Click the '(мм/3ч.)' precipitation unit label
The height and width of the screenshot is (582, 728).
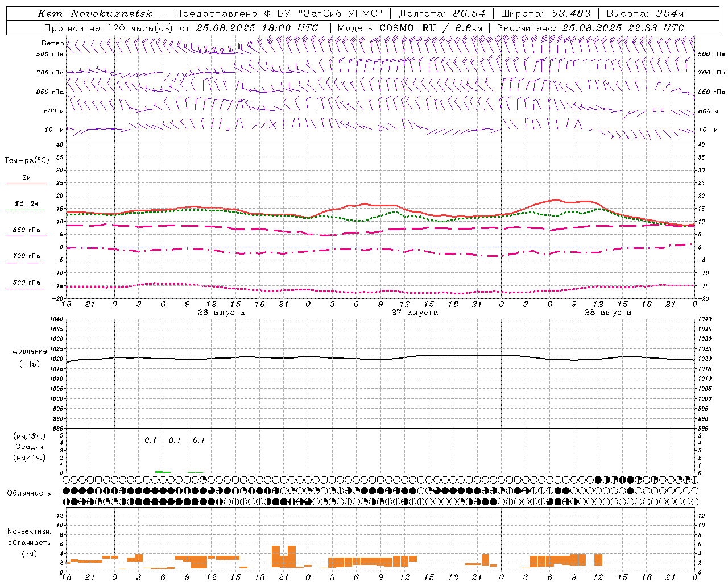(x=29, y=436)
